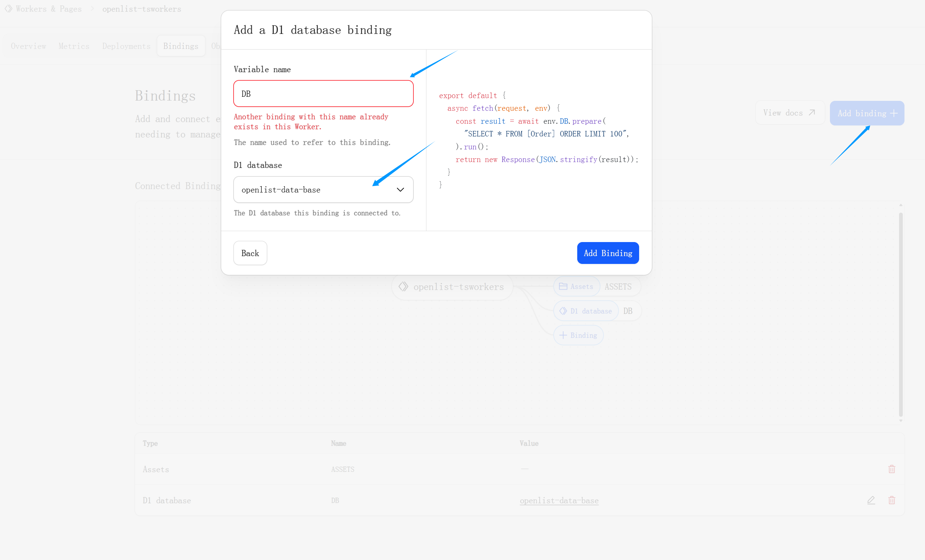Delete the D1 database binding row

[x=891, y=500]
